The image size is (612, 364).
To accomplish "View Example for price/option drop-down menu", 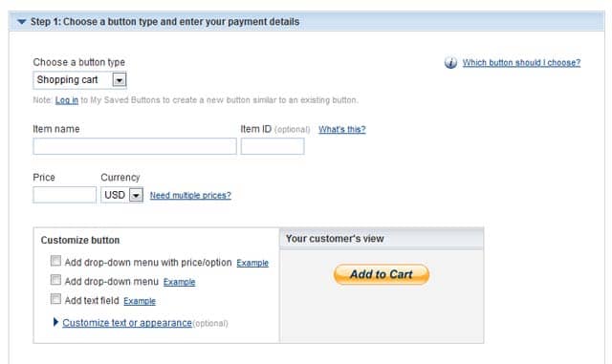I will point(252,263).
